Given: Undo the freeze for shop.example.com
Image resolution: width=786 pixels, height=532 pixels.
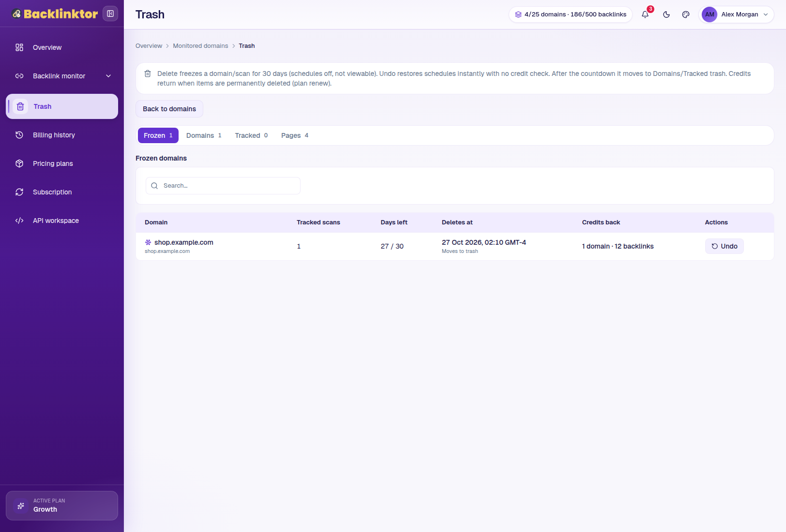Looking at the screenshot, I should [x=724, y=246].
